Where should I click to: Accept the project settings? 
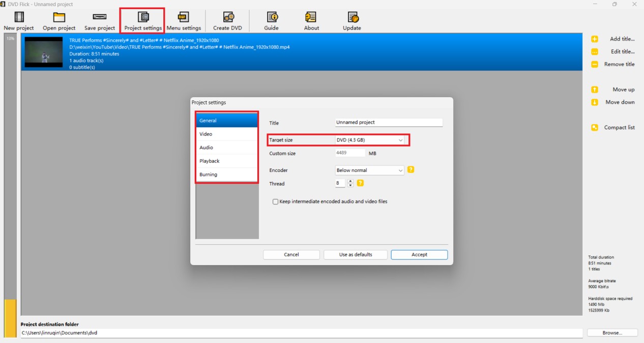pyautogui.click(x=419, y=254)
